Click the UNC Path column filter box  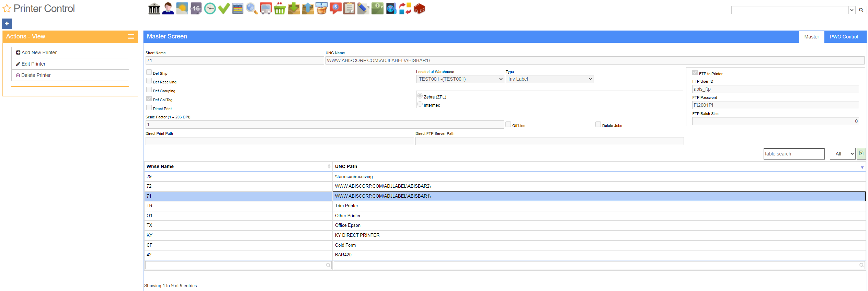point(599,265)
